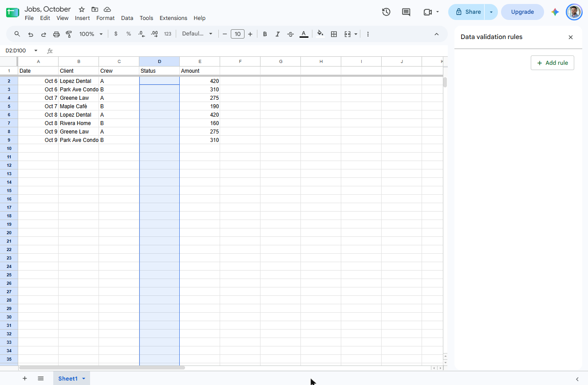Open the Google account avatar
588x385 pixels.
pos(574,12)
